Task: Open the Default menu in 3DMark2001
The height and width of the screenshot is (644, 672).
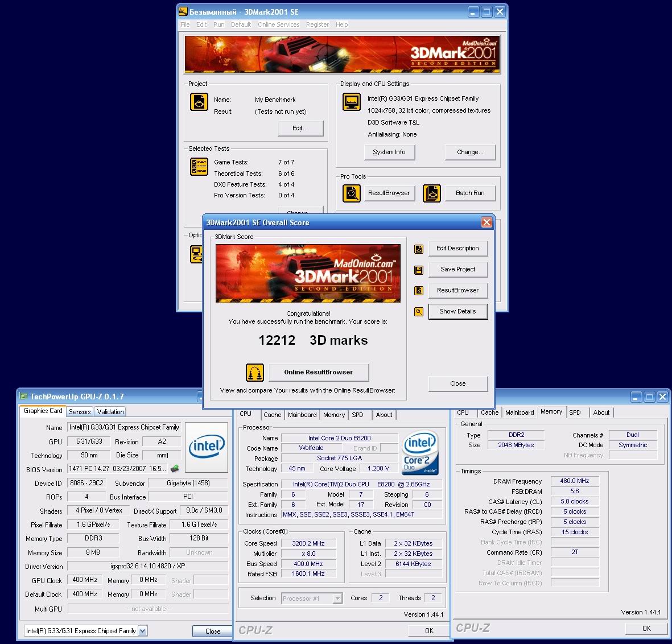Action: pos(241,24)
